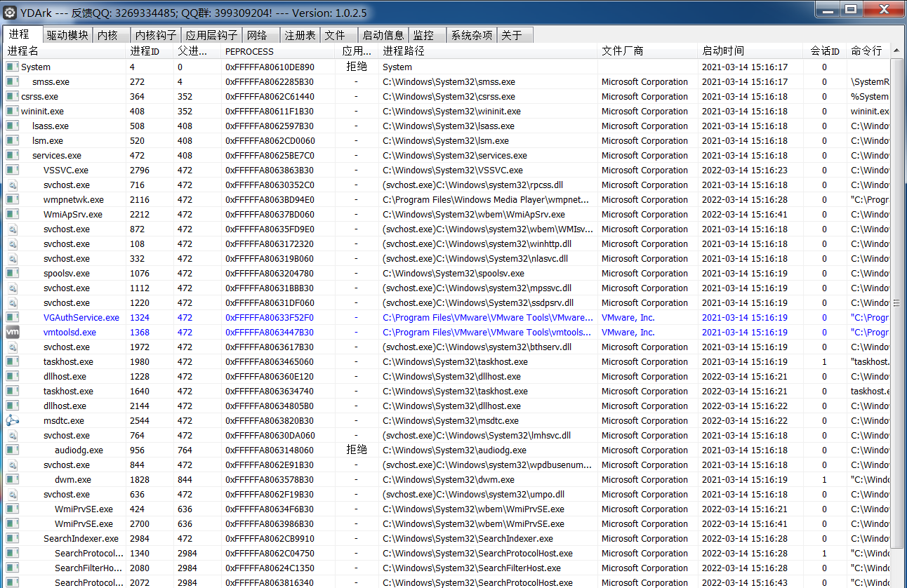Switch to the 注册表 tab

click(300, 35)
